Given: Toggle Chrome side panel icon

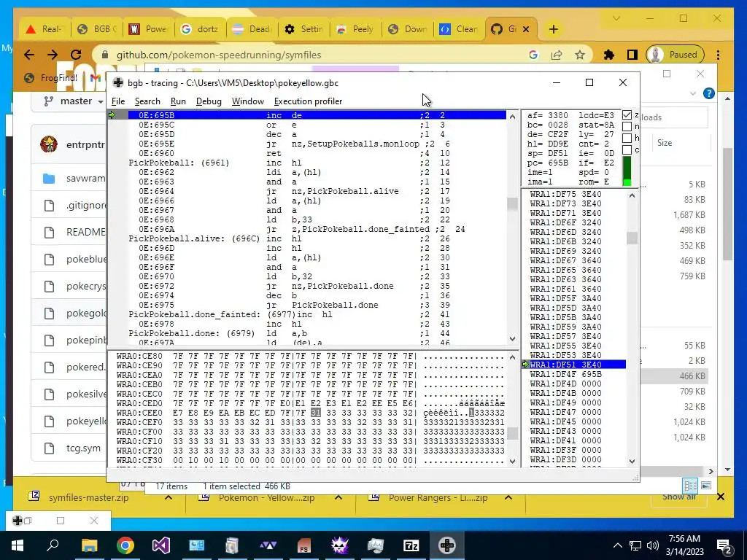Looking at the screenshot, I should (632, 55).
